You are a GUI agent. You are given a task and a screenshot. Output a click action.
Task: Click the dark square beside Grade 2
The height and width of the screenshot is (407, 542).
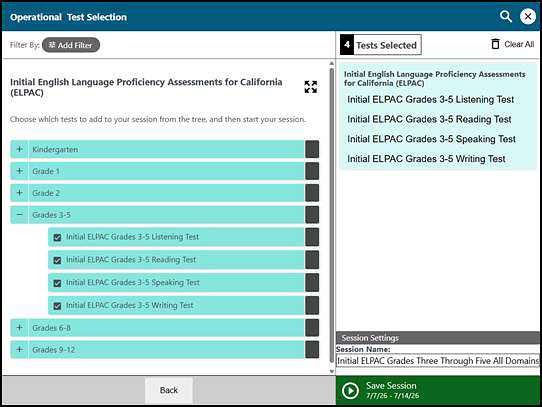312,193
